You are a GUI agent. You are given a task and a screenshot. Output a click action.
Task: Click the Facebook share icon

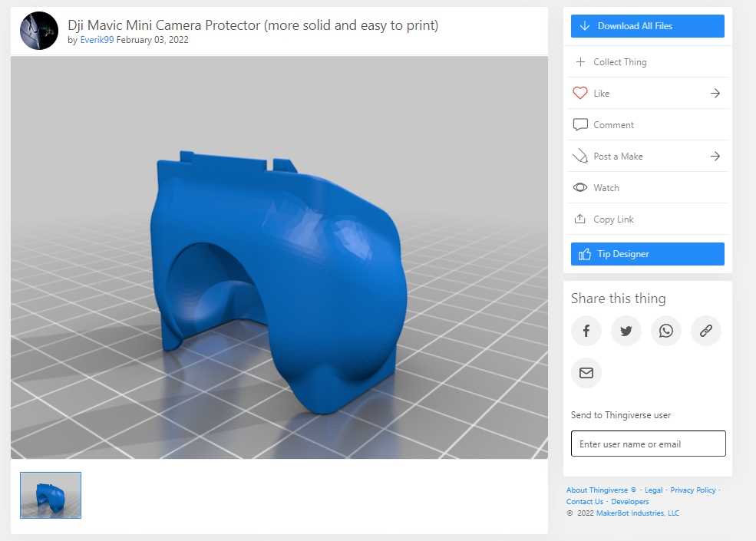coord(586,331)
